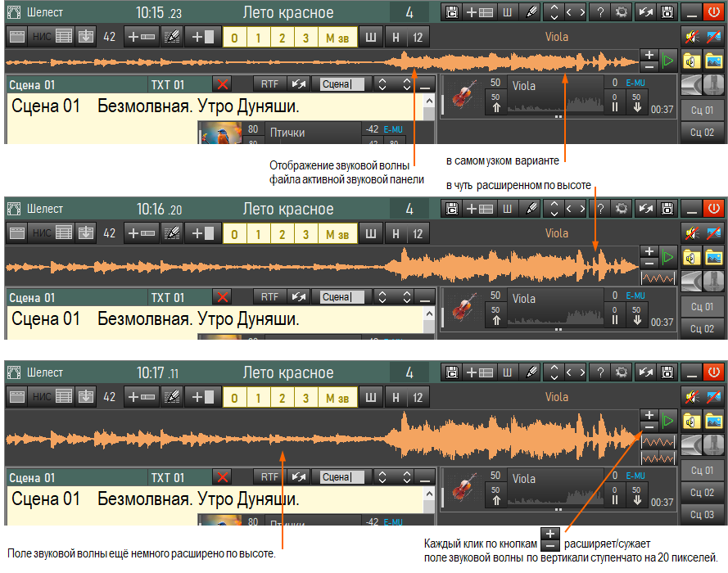Click the floppy C save icon in 10:15 window

click(x=451, y=12)
